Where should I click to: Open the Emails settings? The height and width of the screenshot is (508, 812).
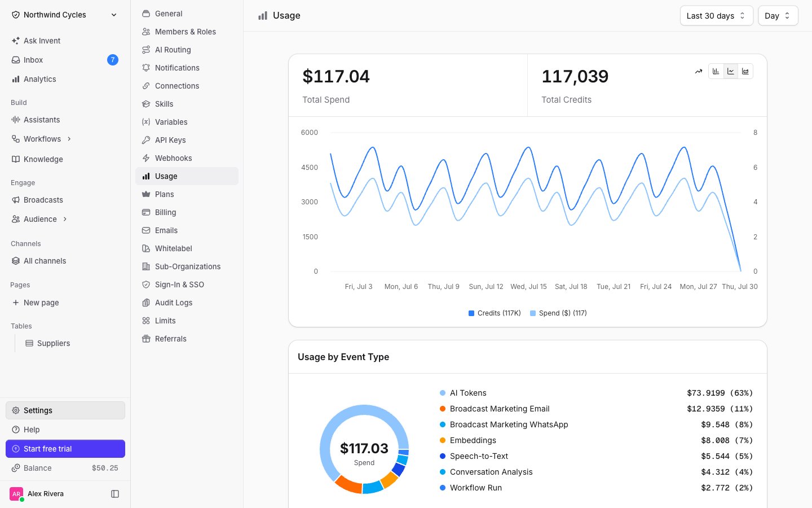187,230
